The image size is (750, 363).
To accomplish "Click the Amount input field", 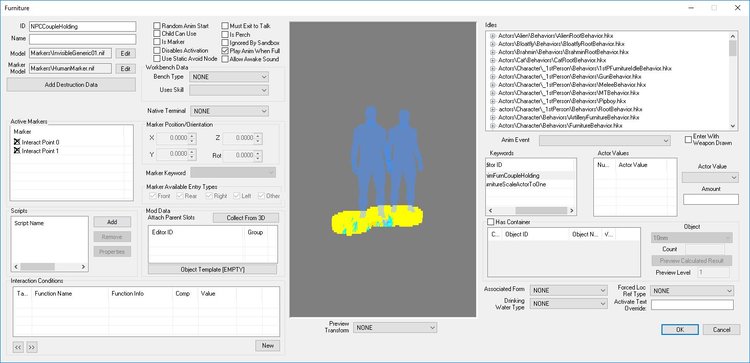I will [711, 199].
